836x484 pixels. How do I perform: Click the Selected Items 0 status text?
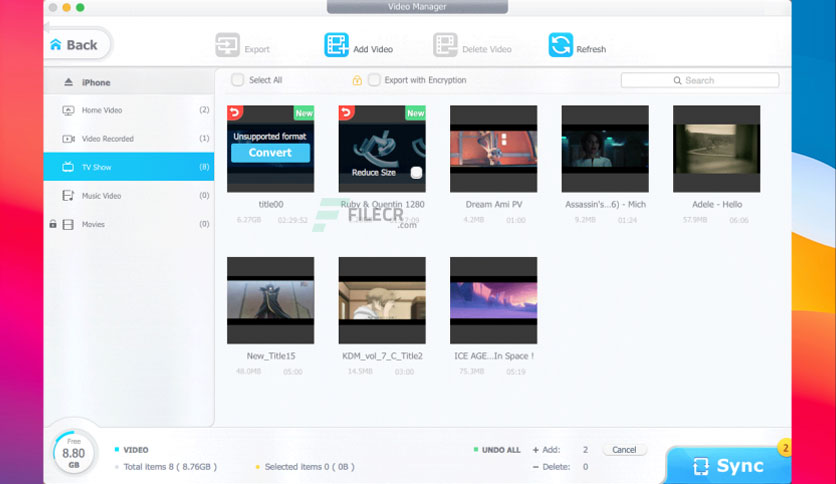click(x=309, y=466)
